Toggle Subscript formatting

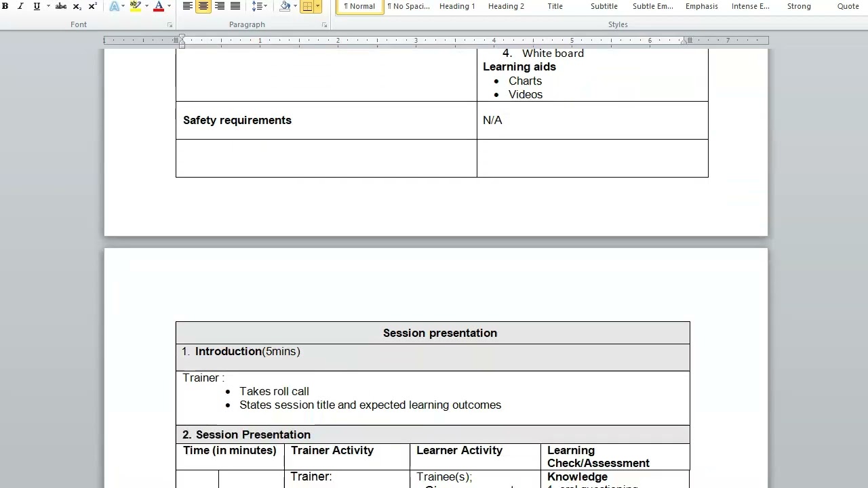(77, 6)
